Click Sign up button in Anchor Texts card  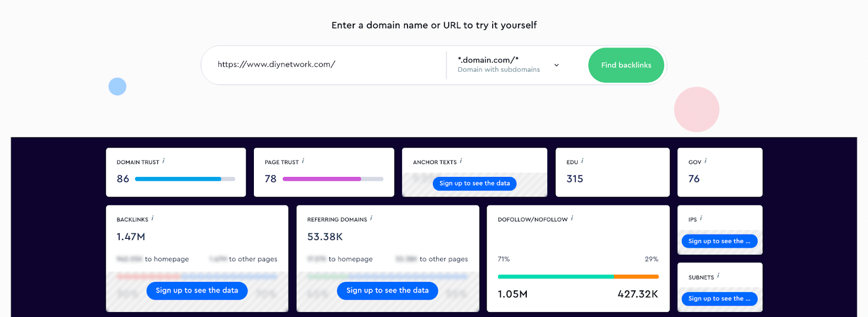475,183
